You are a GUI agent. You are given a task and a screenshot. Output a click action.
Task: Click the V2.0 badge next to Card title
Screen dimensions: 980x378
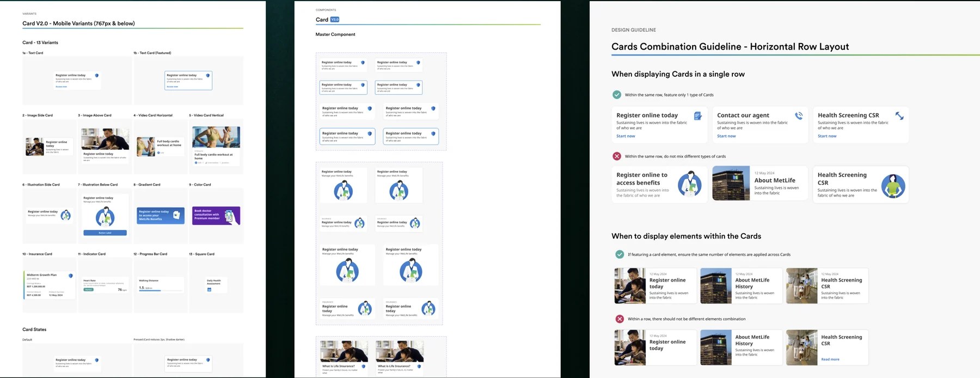click(335, 20)
